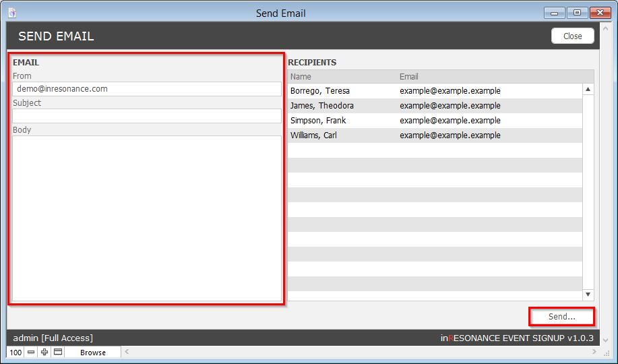Click the zoom out minus icon
The image size is (618, 364).
31,352
